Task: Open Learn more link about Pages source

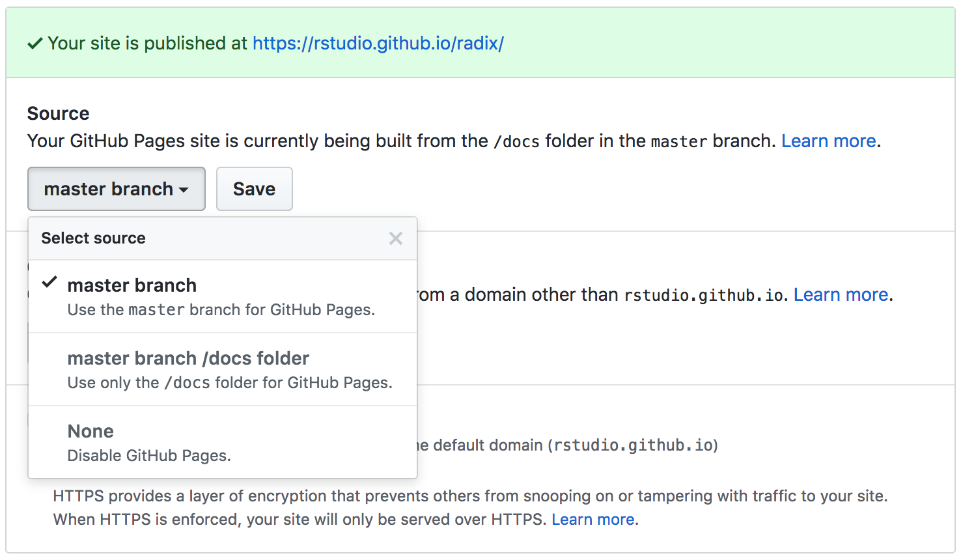Action: [x=828, y=141]
